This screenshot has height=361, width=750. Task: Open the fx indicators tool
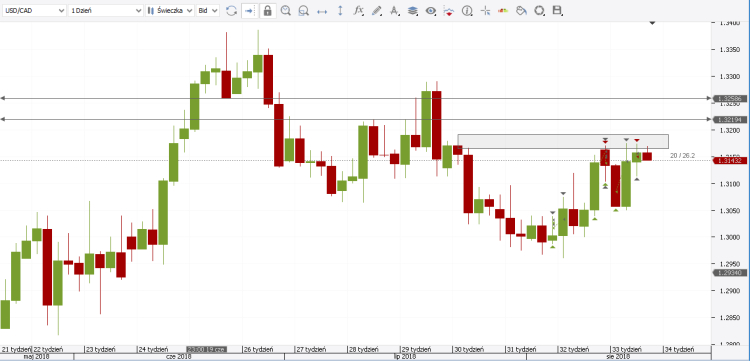click(x=358, y=10)
